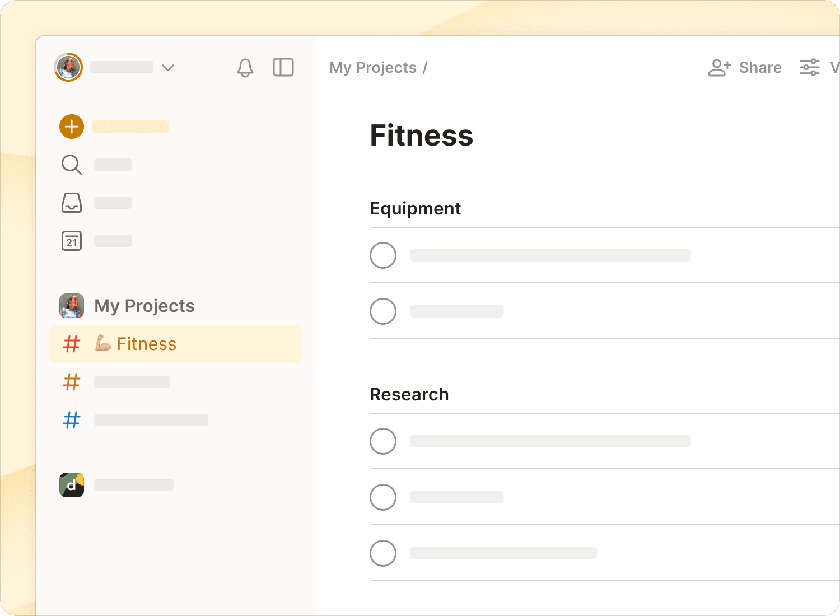Screen dimensions: 840x616
Task: Open search with the magnifier icon
Action: coord(72,165)
